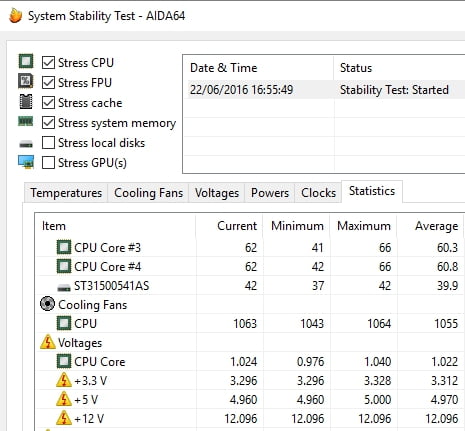Image resolution: width=465 pixels, height=431 pixels.
Task: Click the CPU Core minimum value 0.976
Action: point(310,362)
